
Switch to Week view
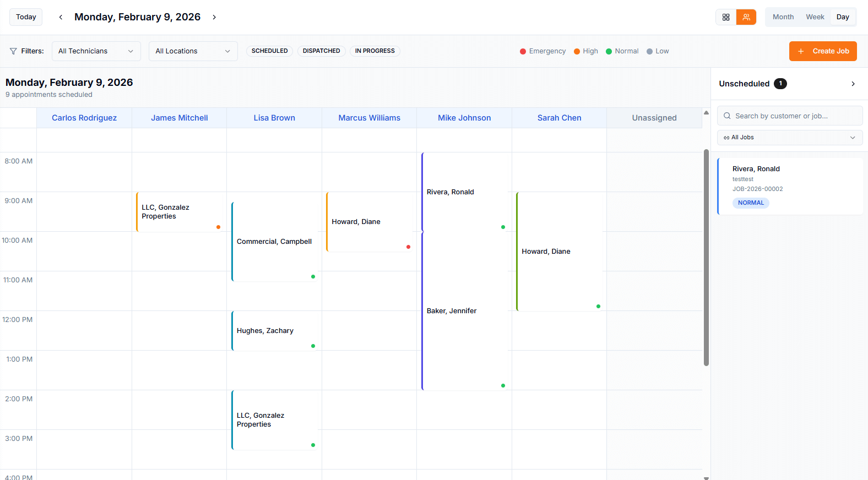pyautogui.click(x=815, y=17)
